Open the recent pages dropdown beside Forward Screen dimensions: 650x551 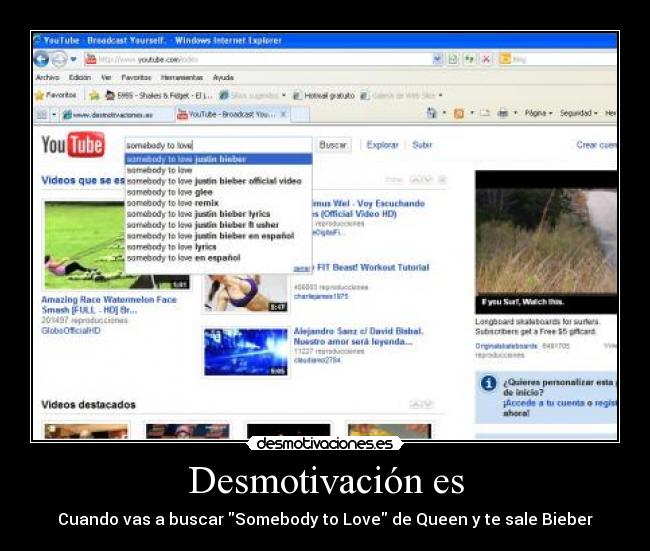[x=73, y=59]
